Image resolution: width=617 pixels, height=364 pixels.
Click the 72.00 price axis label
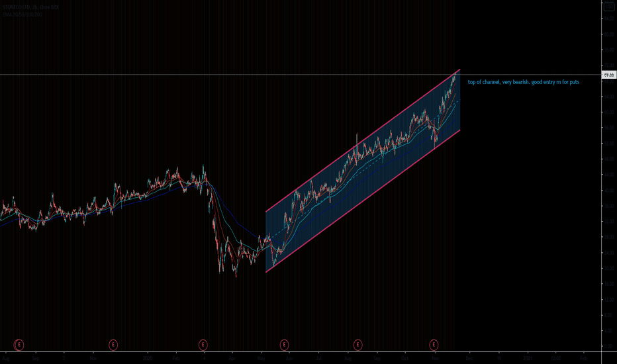(x=609, y=66)
